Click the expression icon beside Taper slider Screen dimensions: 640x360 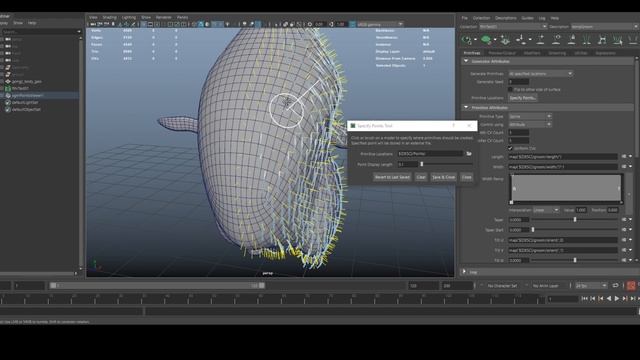[624, 220]
